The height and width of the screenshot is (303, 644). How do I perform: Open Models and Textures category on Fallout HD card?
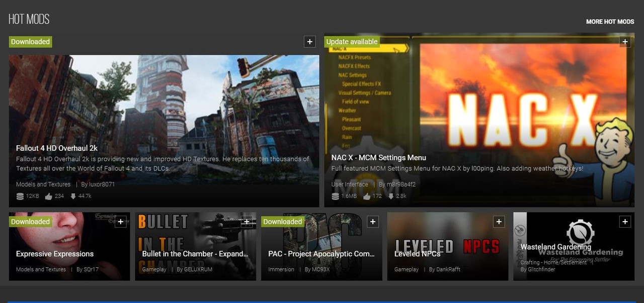click(43, 184)
